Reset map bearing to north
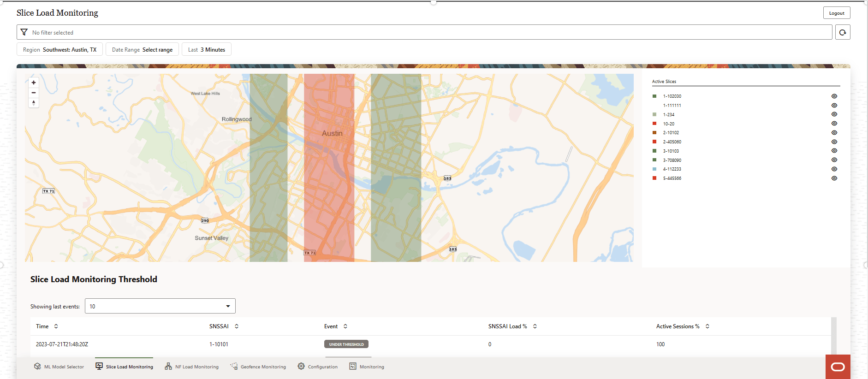The height and width of the screenshot is (379, 868). [x=34, y=103]
